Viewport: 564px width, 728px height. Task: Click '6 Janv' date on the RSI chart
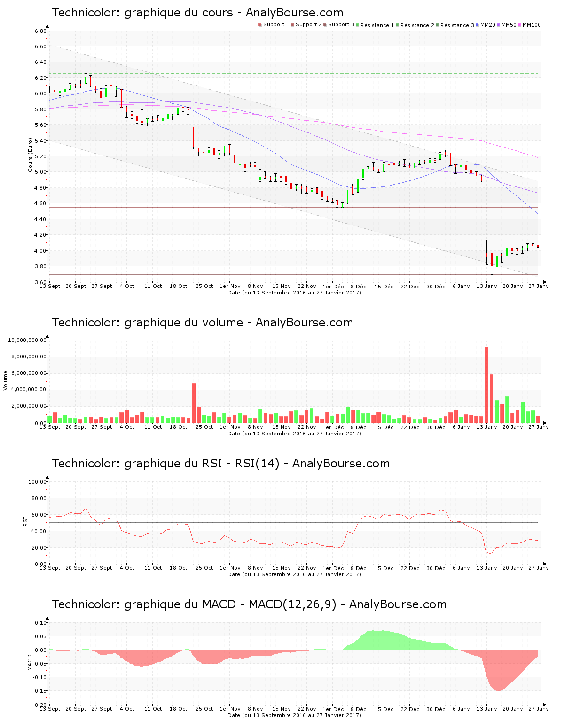pos(461,568)
